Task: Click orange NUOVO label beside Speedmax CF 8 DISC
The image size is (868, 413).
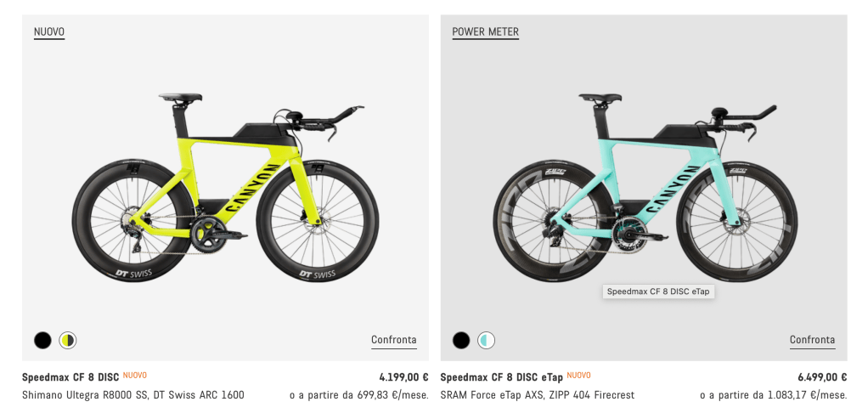Action: tap(135, 376)
